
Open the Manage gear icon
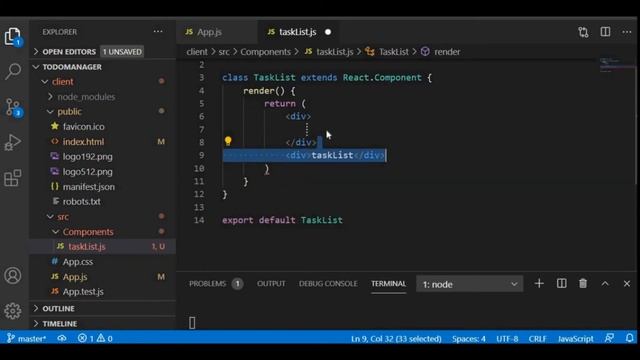click(x=13, y=311)
